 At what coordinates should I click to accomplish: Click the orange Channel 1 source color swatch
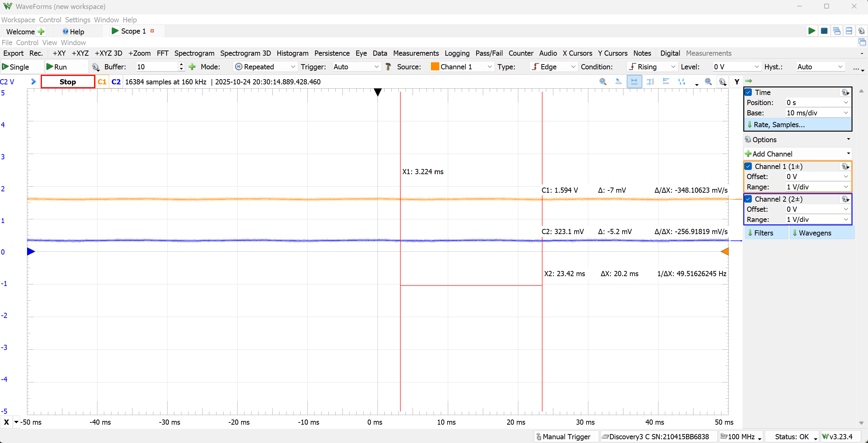click(x=435, y=67)
